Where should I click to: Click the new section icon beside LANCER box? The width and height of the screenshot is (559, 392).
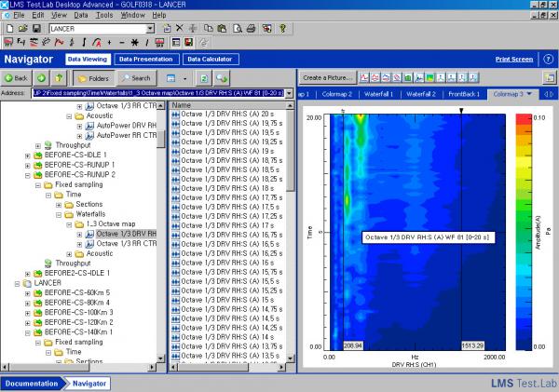click(x=167, y=29)
